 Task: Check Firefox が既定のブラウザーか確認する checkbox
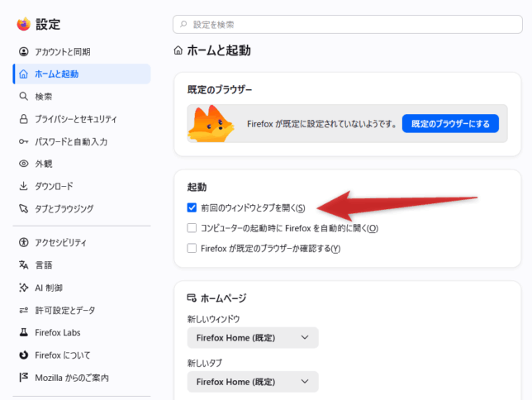192,248
